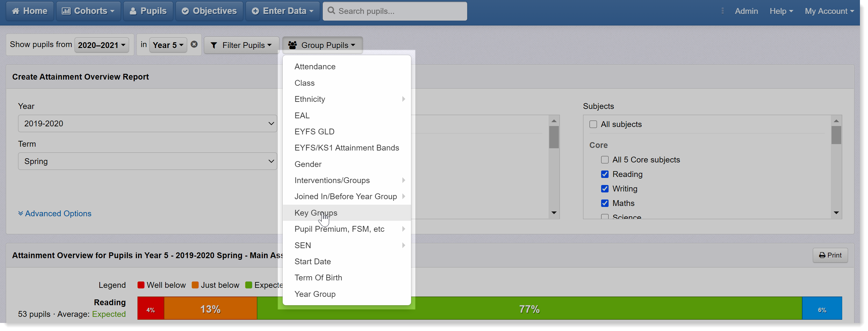Open the Admin link
This screenshot has width=868, height=331.
pos(746,11)
